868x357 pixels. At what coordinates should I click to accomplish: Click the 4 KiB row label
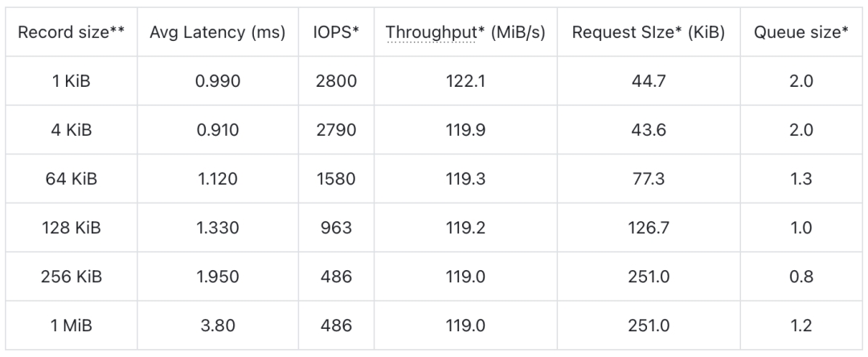[x=72, y=130]
